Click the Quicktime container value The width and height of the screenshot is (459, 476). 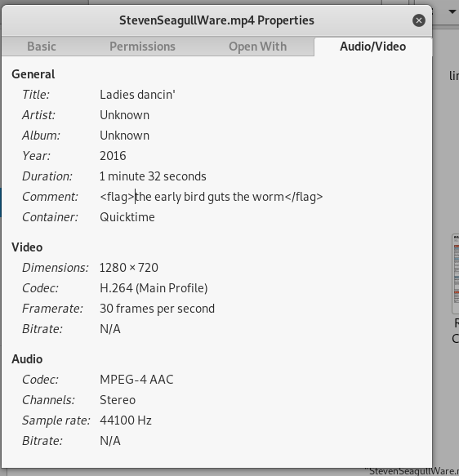[127, 217]
